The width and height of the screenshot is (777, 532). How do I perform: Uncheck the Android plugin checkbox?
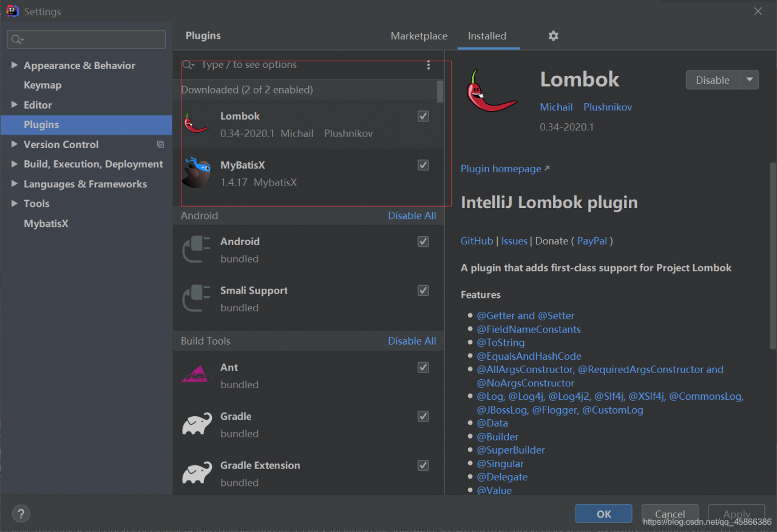(424, 241)
